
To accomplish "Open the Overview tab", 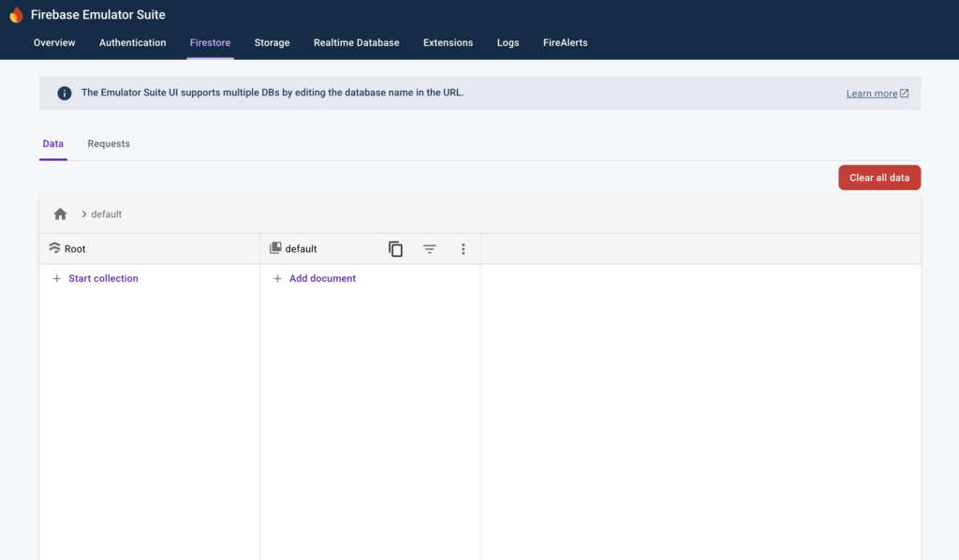I will [x=54, y=43].
